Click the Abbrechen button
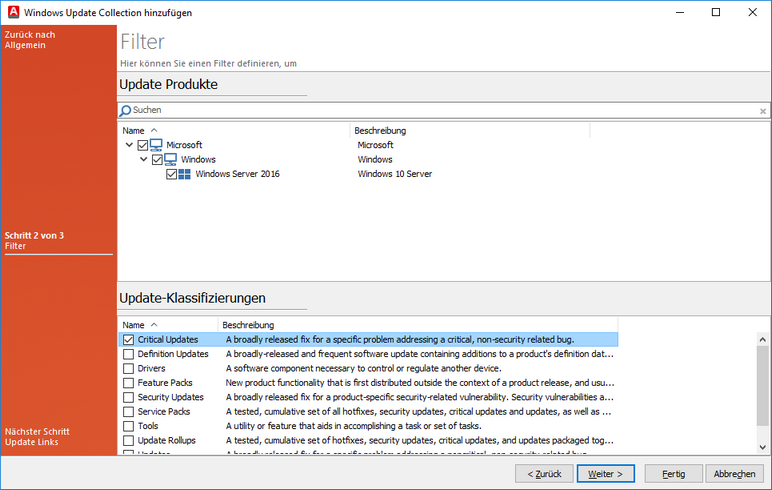Viewport: 772px width, 490px height. coord(735,474)
